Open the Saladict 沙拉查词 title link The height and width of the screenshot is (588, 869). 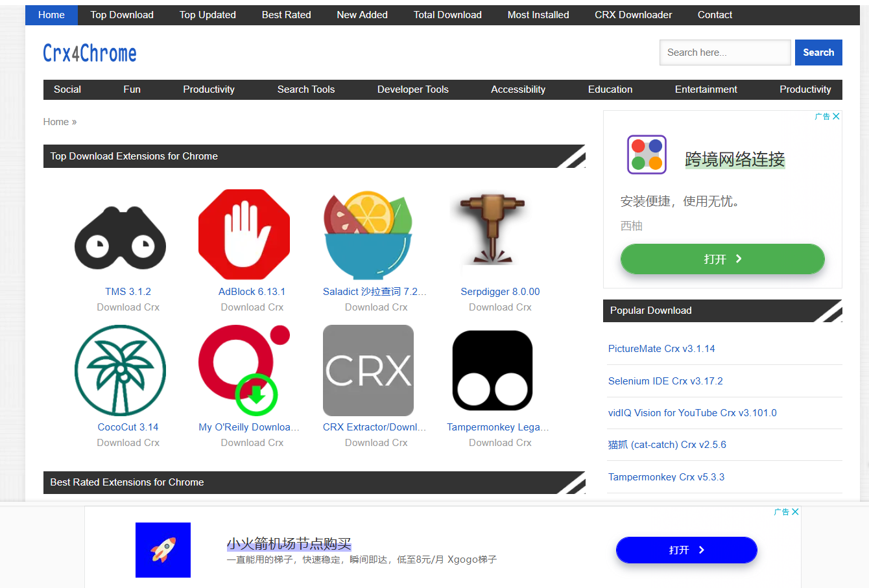coord(375,292)
